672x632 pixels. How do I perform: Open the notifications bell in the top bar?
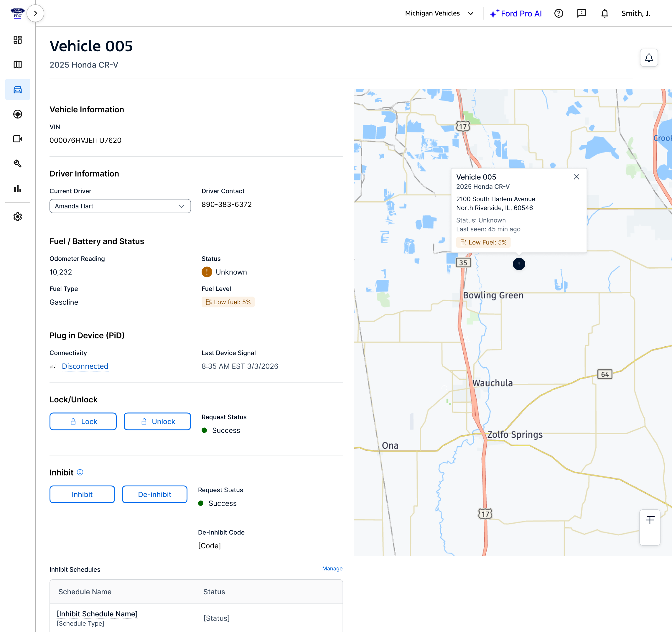[605, 13]
